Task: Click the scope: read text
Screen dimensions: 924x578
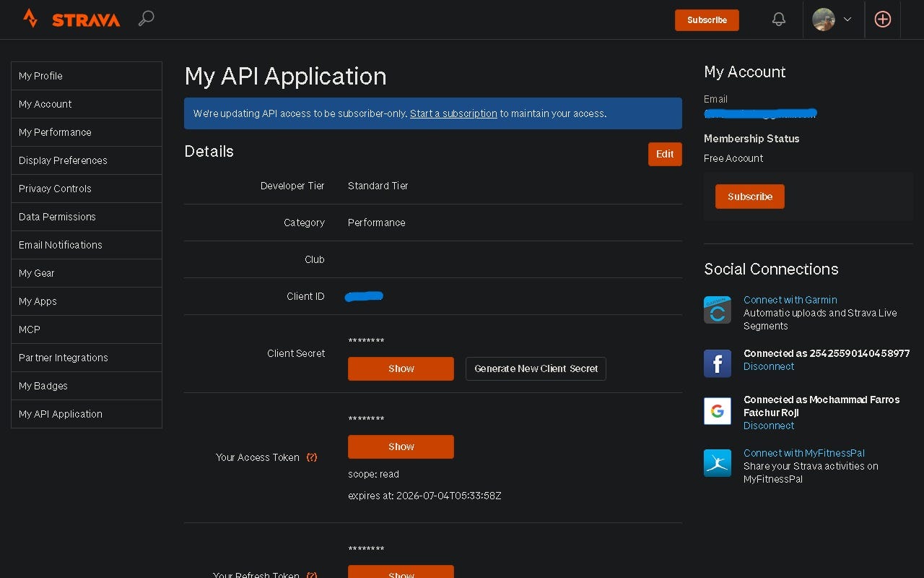Action: point(373,474)
